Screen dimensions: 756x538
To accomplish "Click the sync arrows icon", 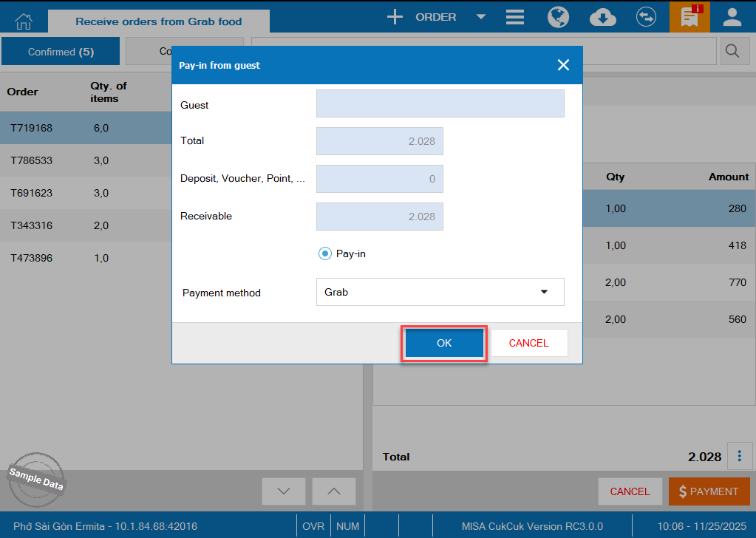I will coord(647,17).
